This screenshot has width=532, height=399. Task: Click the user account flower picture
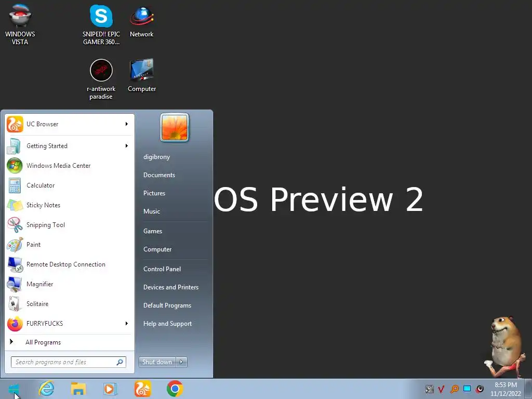point(175,127)
